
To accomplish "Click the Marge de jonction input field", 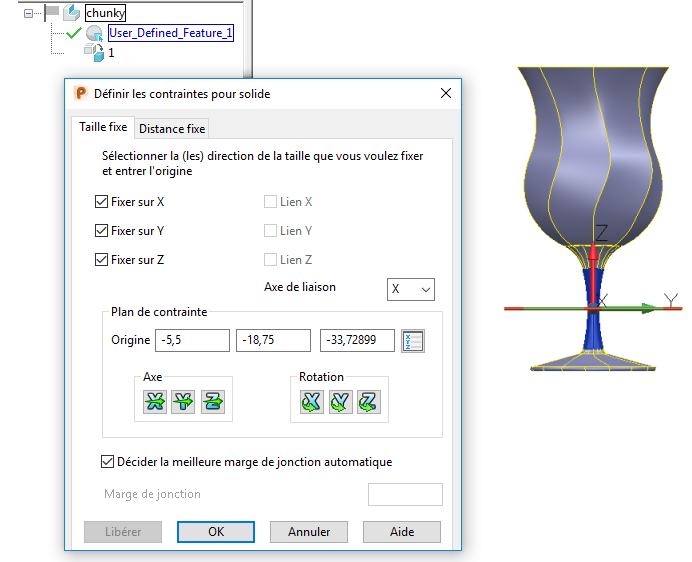I will (x=405, y=494).
